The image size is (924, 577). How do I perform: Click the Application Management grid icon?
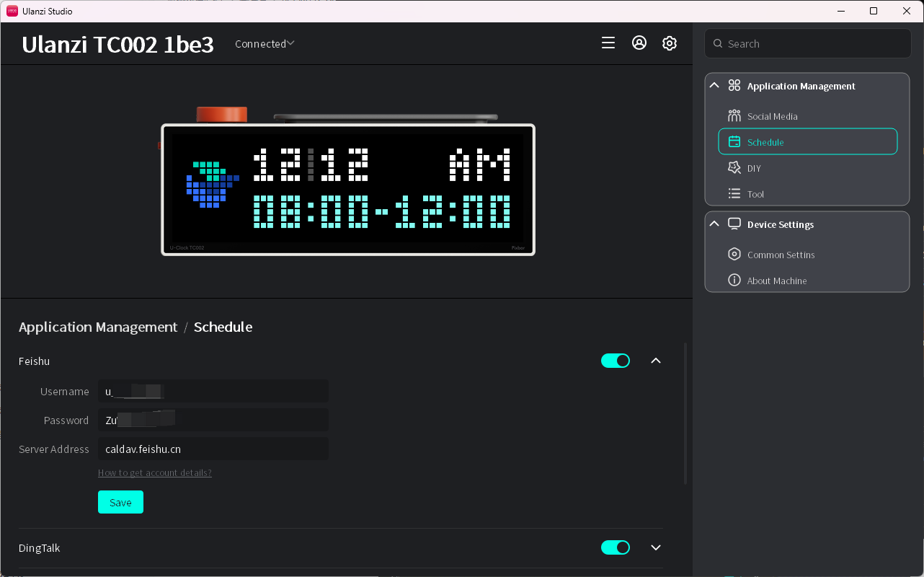tap(734, 86)
